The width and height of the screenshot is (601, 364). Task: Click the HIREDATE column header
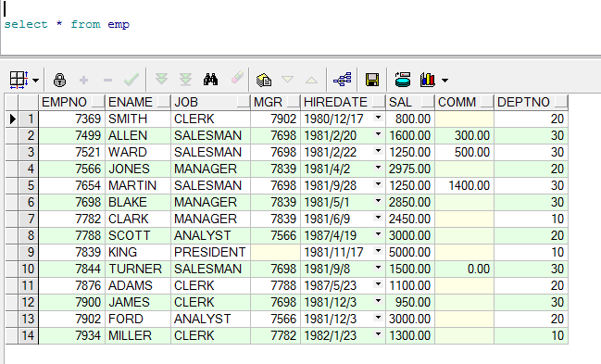coord(343,102)
